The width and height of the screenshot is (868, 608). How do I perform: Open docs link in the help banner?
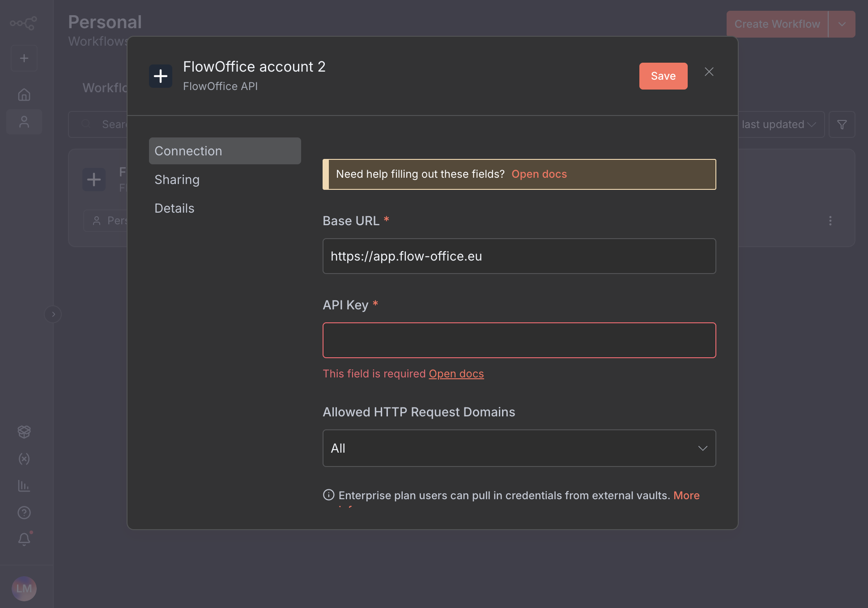(x=539, y=174)
